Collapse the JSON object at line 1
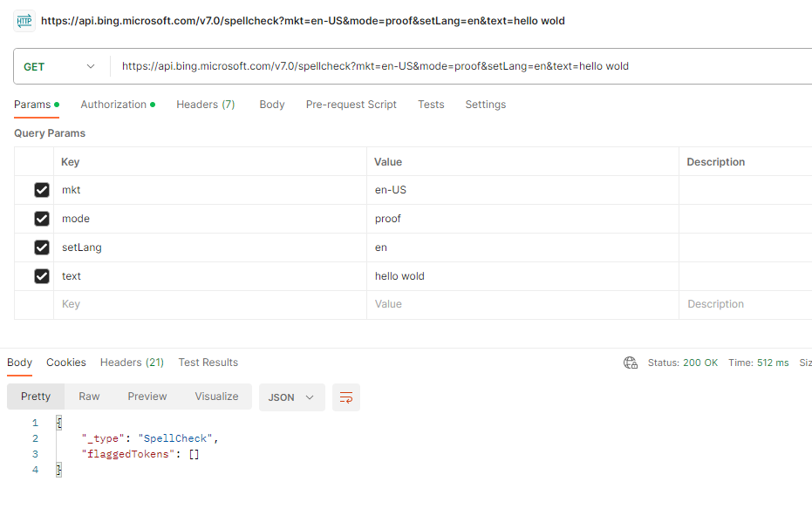 [57, 422]
